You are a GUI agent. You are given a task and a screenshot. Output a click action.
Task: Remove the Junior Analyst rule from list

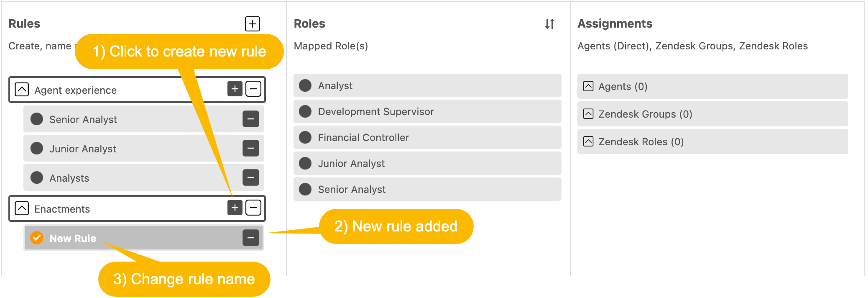pyautogui.click(x=251, y=148)
